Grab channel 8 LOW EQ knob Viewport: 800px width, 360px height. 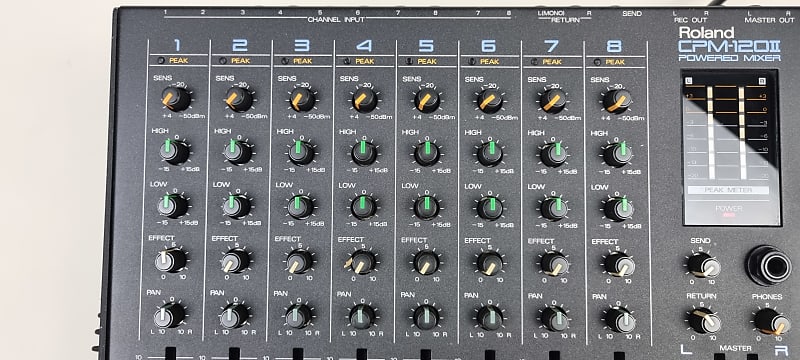click(x=618, y=209)
